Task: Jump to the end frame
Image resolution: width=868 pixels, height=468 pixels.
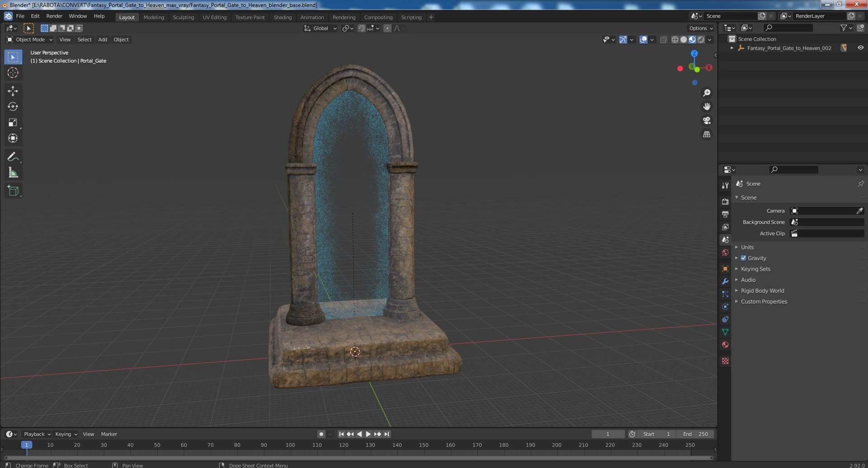Action: pos(387,434)
